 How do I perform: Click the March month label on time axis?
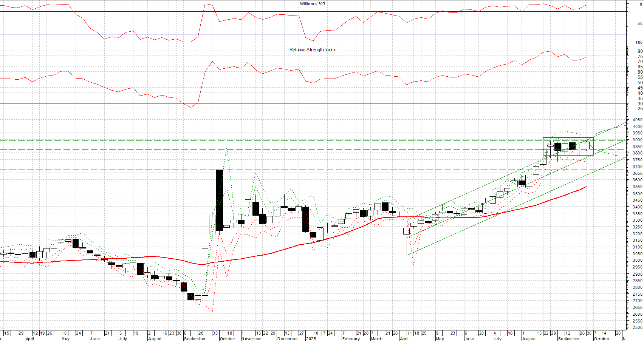(x=376, y=339)
